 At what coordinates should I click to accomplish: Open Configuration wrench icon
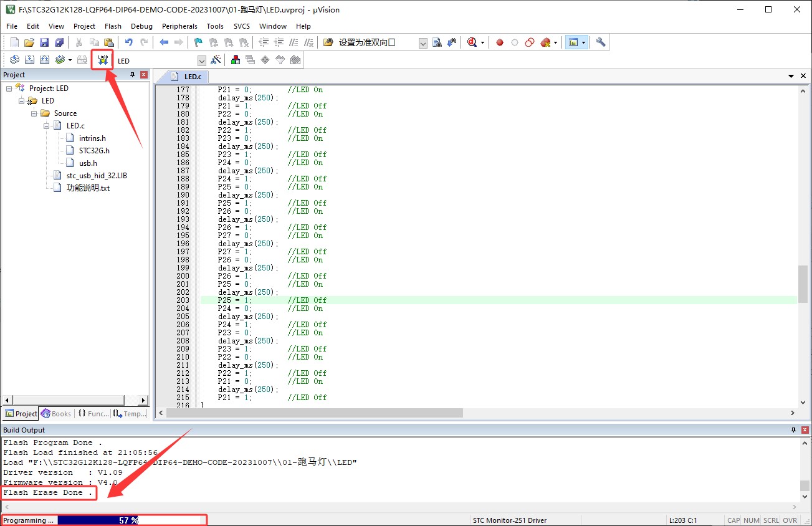601,42
